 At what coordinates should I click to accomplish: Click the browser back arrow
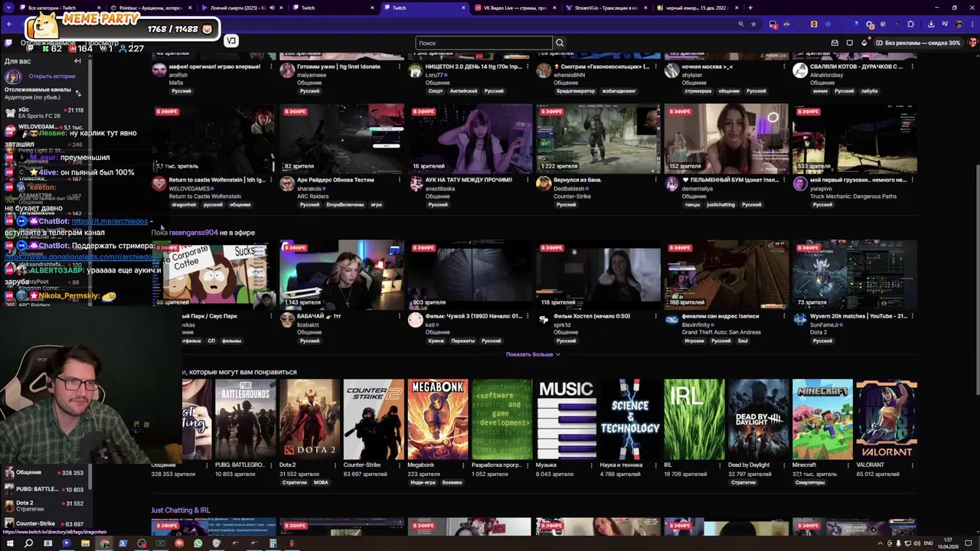pyautogui.click(x=9, y=24)
